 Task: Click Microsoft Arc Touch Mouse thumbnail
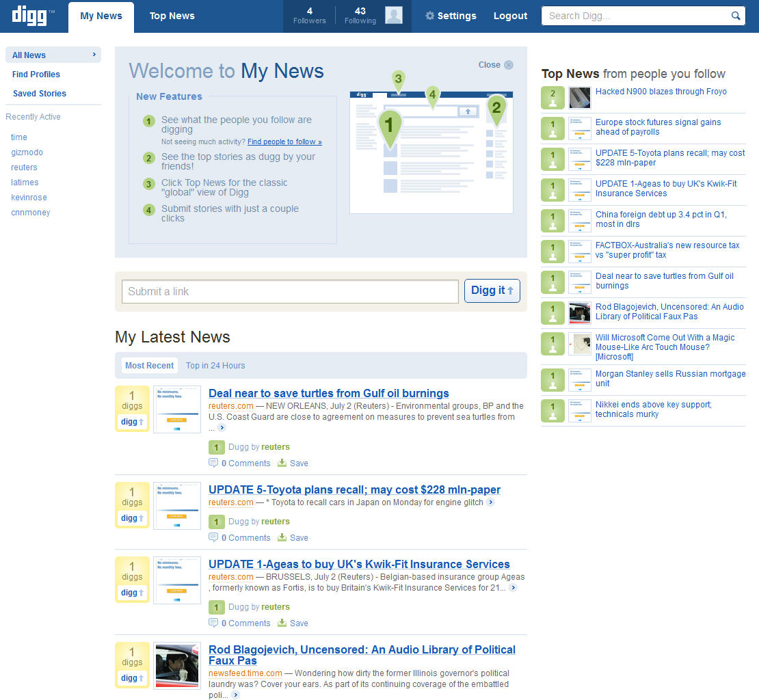point(579,344)
